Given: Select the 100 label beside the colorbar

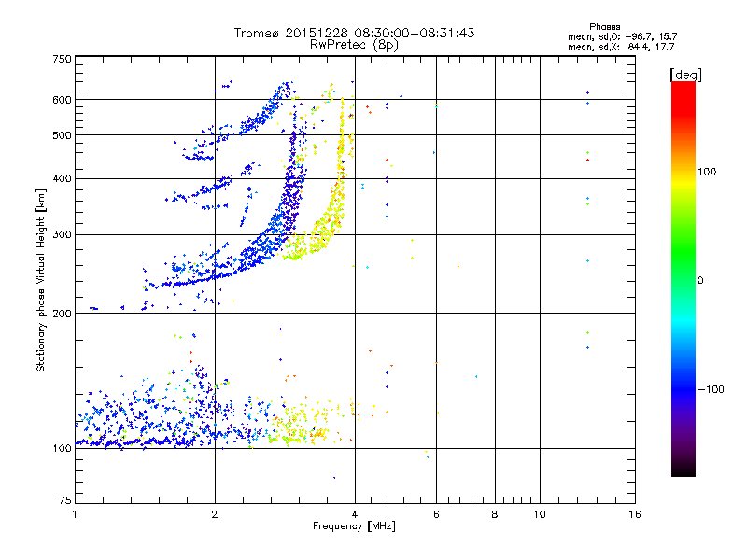Looking at the screenshot, I should pos(707,172).
